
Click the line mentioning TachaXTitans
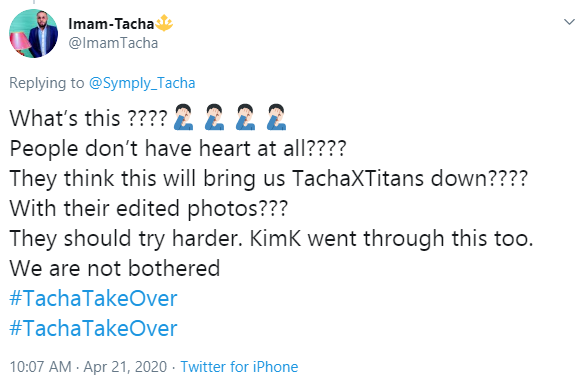(269, 178)
